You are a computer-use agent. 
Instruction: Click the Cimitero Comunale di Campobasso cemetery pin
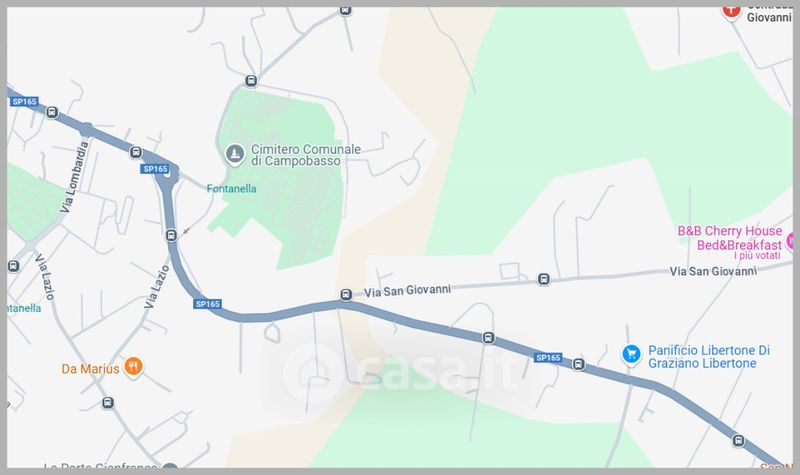(x=235, y=155)
